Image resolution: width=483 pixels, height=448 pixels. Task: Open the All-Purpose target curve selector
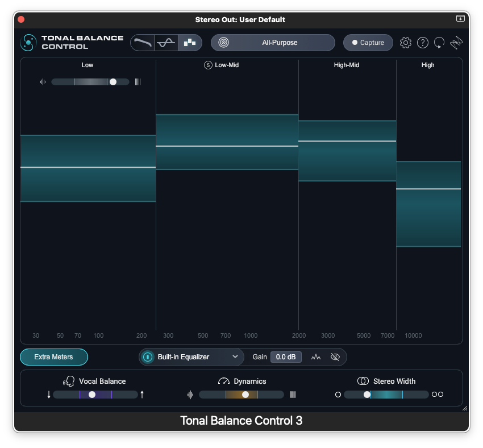[x=273, y=43]
